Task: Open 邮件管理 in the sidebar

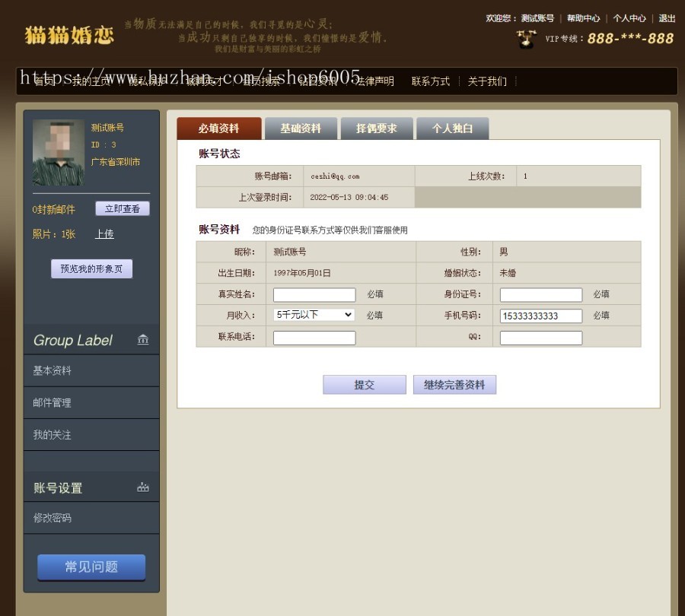Action: (91, 402)
